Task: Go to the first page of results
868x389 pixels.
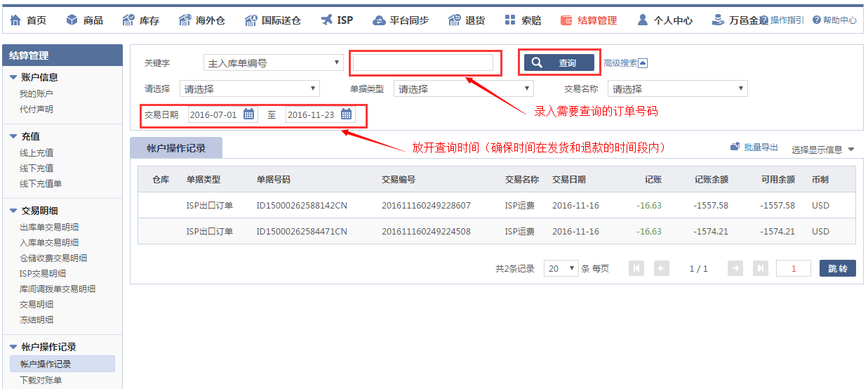Action: coord(636,268)
